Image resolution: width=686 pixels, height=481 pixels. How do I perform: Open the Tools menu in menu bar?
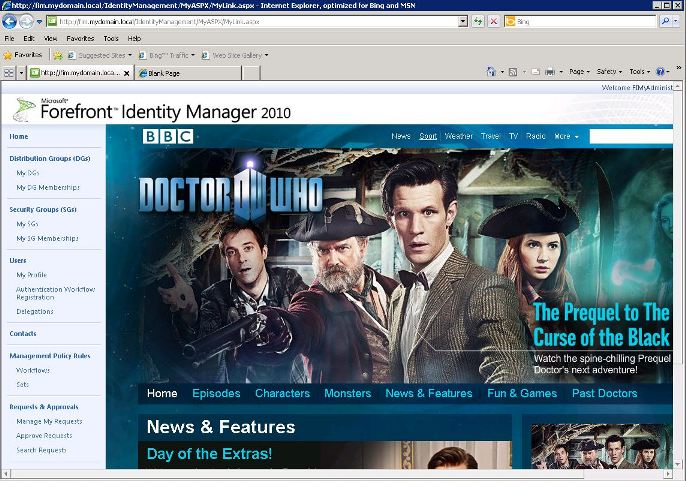click(111, 39)
